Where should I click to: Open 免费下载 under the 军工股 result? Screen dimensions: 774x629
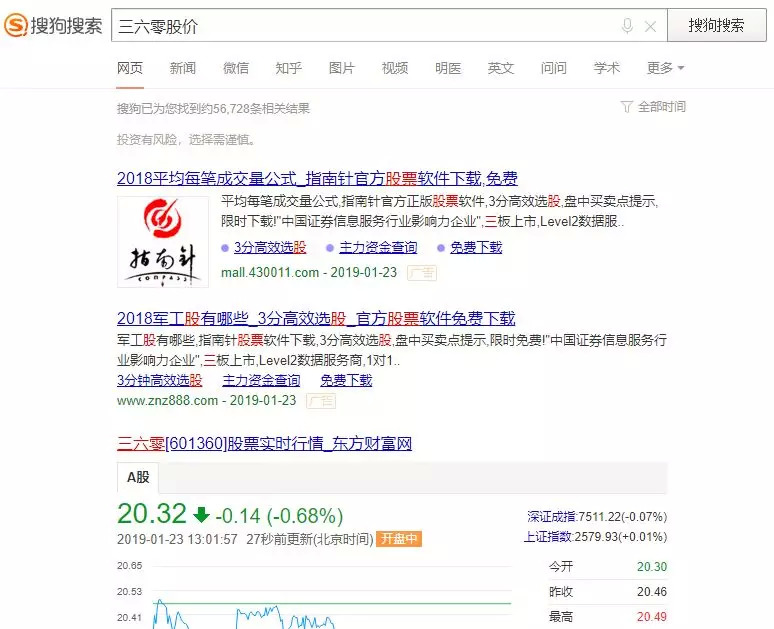click(346, 380)
